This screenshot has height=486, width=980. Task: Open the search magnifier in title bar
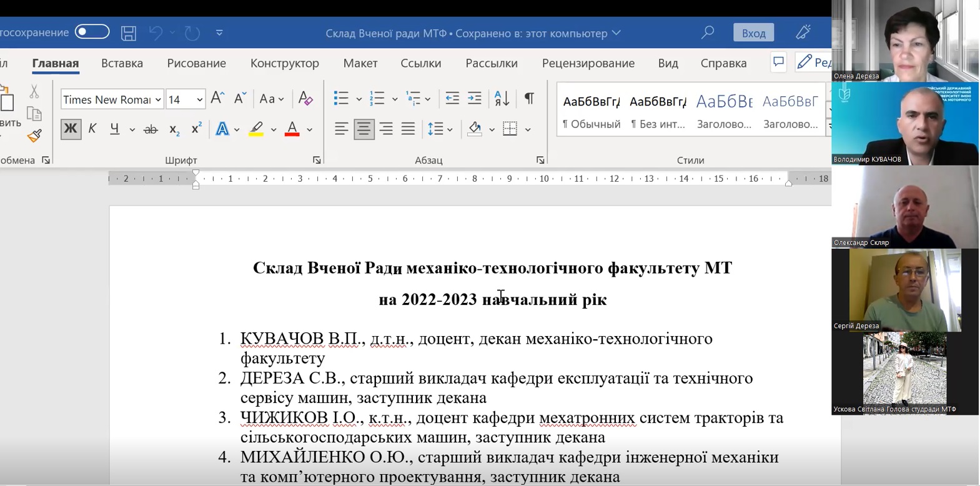707,32
